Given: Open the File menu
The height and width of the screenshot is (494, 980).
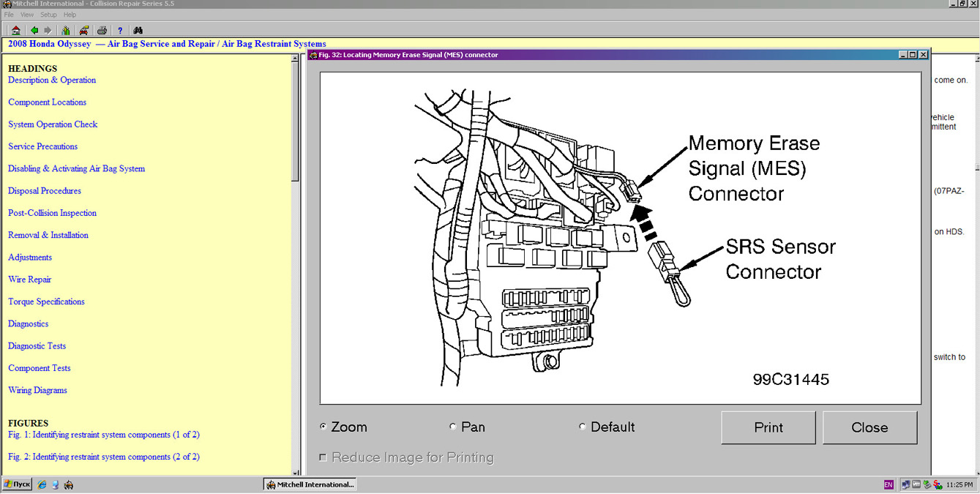Looking at the screenshot, I should coord(9,15).
